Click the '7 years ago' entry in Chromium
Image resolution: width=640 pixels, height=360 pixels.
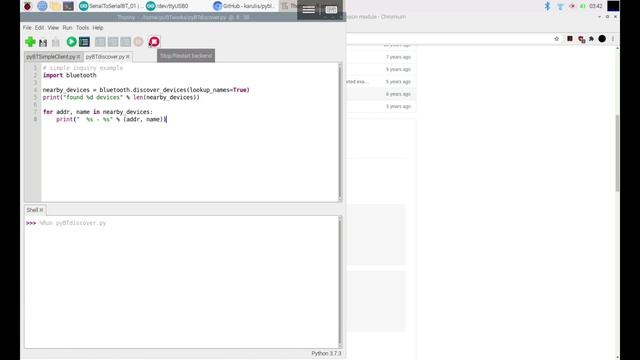(398, 57)
